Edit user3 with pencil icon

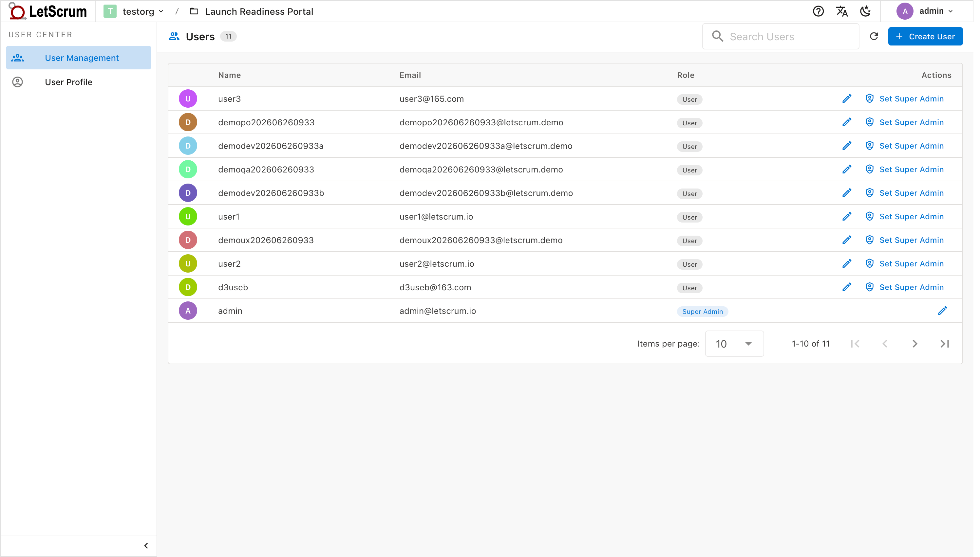847,99
